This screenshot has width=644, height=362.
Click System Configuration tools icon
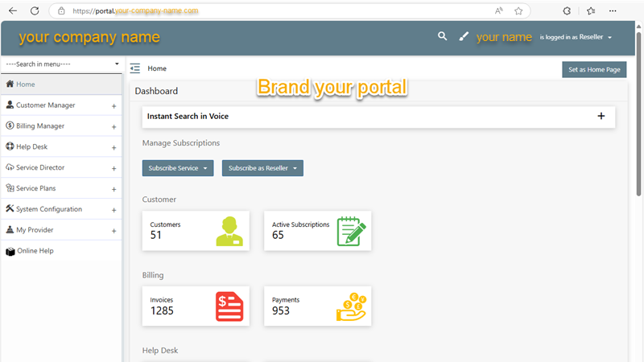[x=10, y=208]
